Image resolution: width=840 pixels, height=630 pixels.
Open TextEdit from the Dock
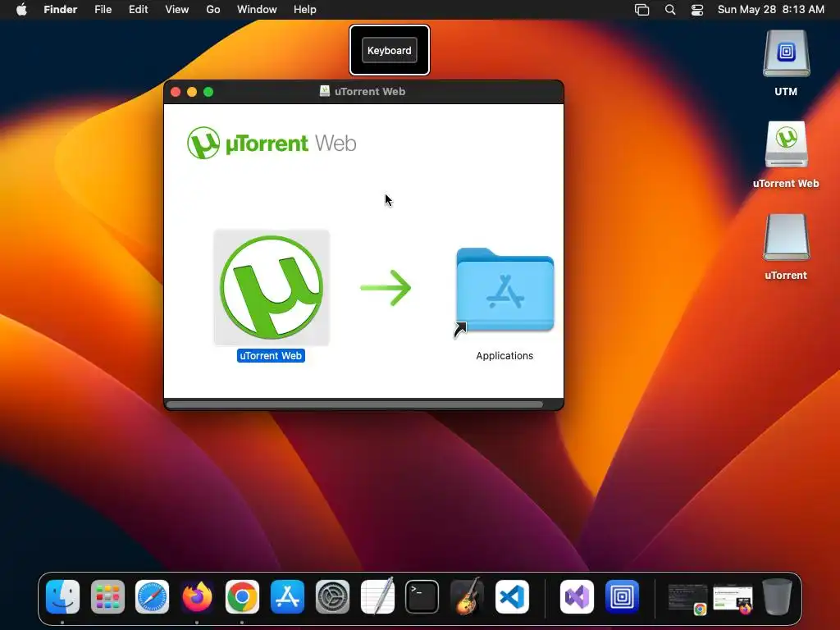pyautogui.click(x=377, y=597)
